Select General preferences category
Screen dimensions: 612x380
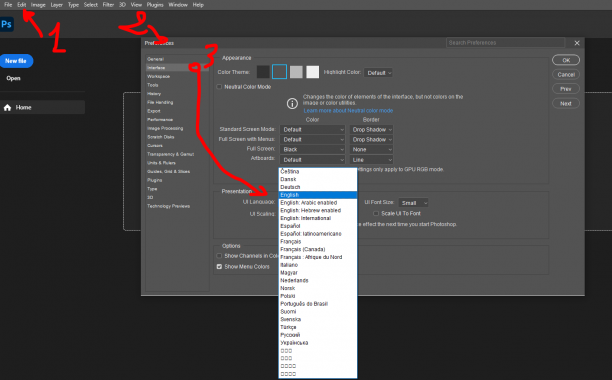click(155, 59)
